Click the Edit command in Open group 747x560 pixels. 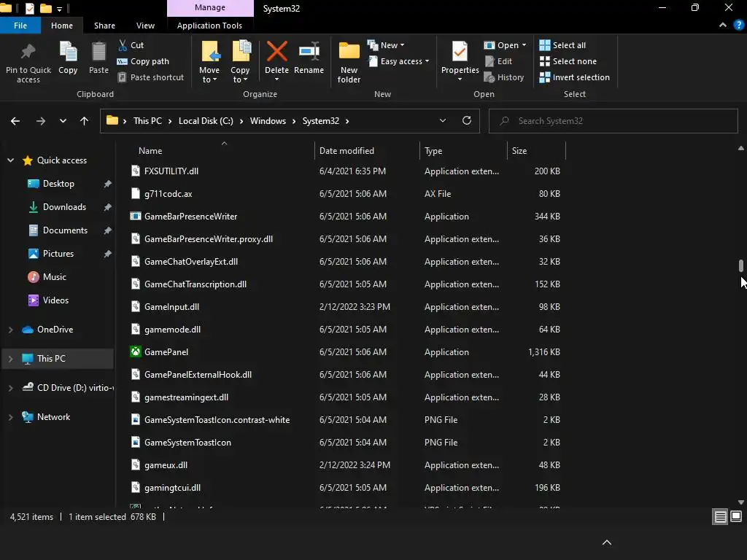(x=498, y=61)
